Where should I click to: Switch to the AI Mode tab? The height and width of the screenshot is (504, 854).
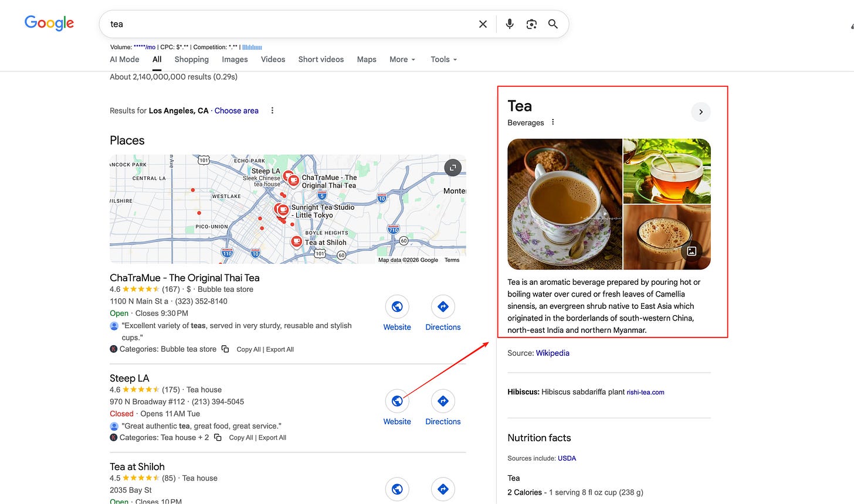click(124, 59)
